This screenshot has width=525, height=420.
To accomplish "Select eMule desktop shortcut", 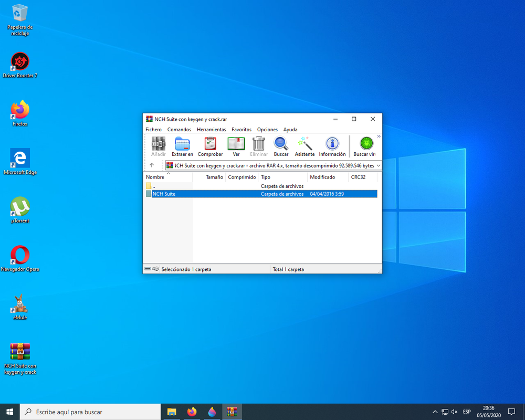I will pyautogui.click(x=20, y=307).
